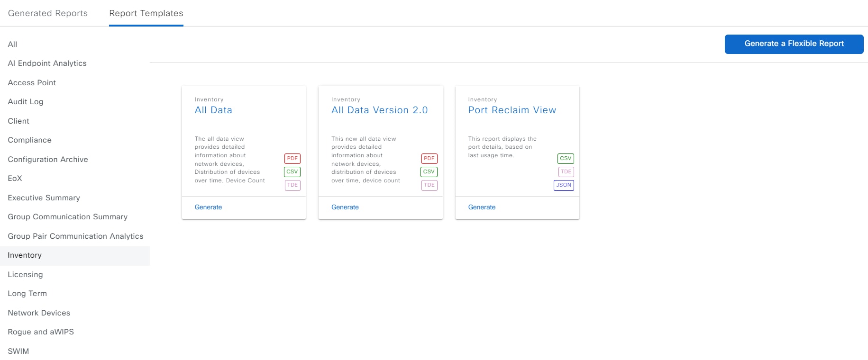Image resolution: width=868 pixels, height=360 pixels.
Task: Click the All Data Version 2.0 description
Action: tap(366, 160)
